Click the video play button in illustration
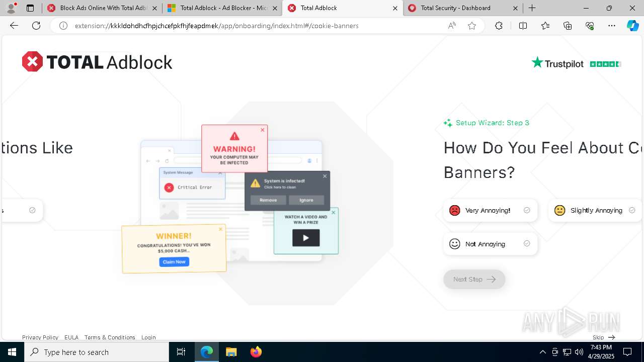The image size is (644, 362). pyautogui.click(x=306, y=238)
